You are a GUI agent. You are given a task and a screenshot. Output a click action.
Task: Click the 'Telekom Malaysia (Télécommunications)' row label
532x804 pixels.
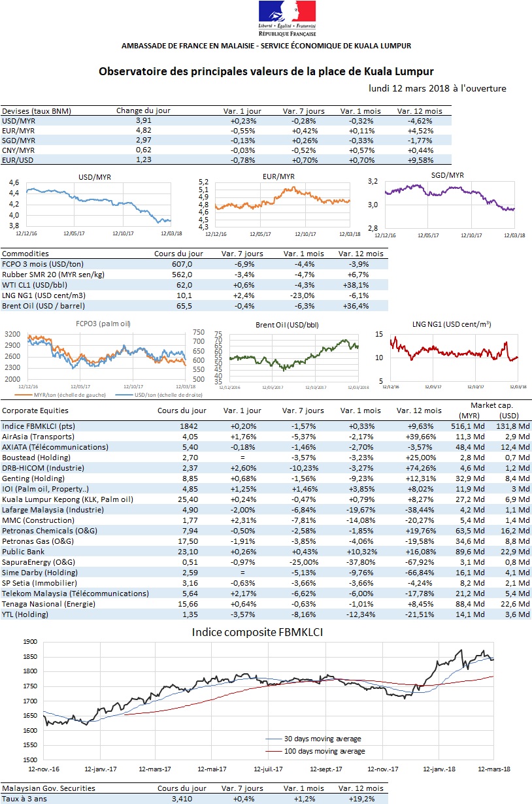point(75,594)
